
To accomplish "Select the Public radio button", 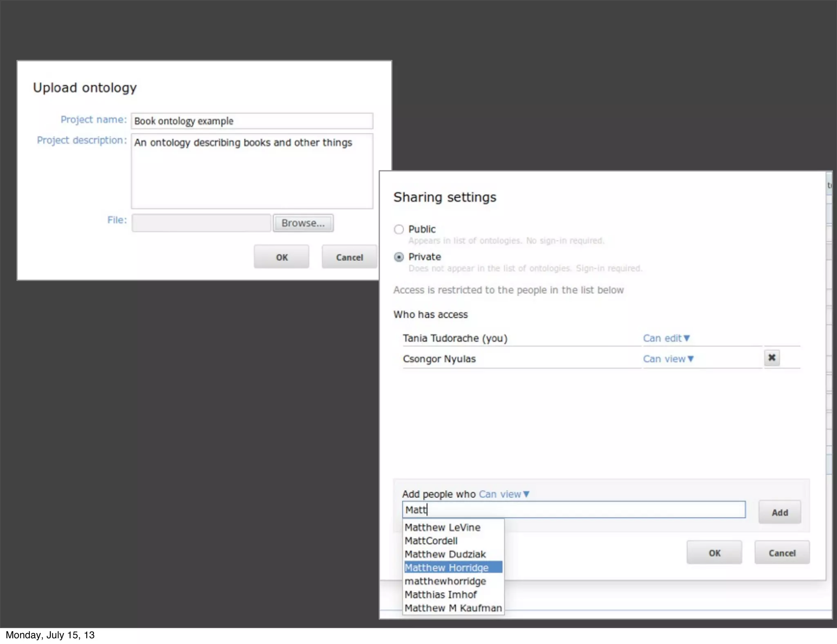I will click(399, 229).
